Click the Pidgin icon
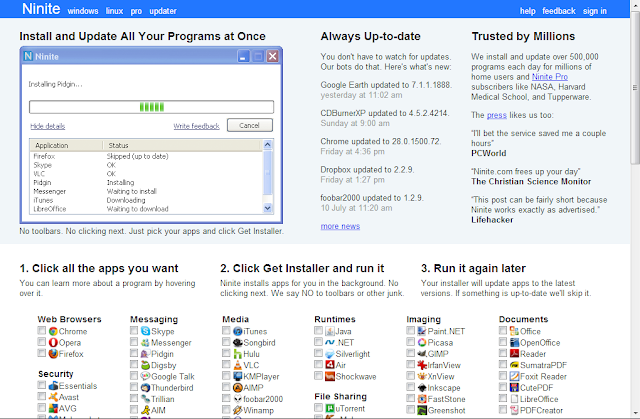This screenshot has height=419, width=640. click(x=146, y=354)
